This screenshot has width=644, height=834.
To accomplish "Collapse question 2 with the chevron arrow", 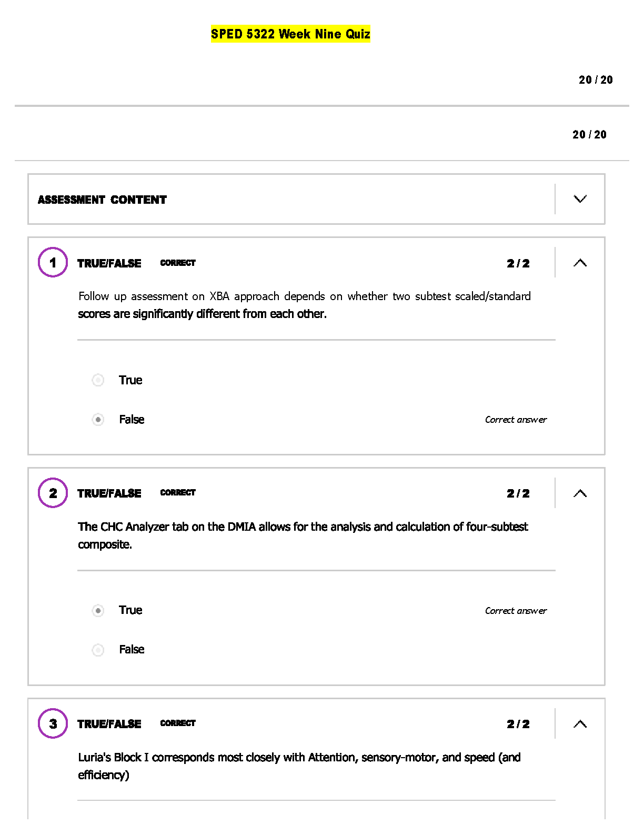I will [x=580, y=493].
